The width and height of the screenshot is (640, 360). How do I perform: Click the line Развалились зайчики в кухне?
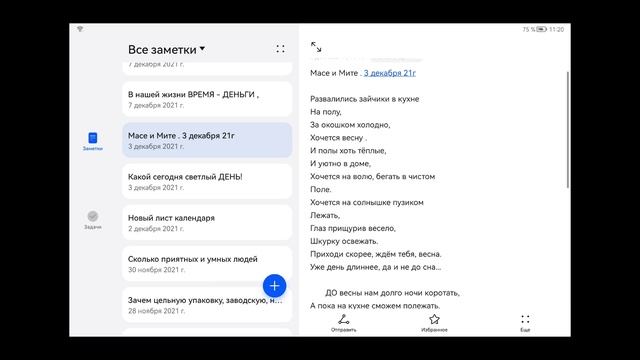pos(364,99)
